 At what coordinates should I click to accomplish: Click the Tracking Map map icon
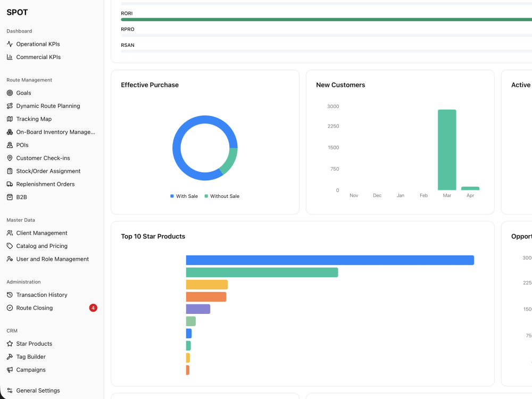10,119
